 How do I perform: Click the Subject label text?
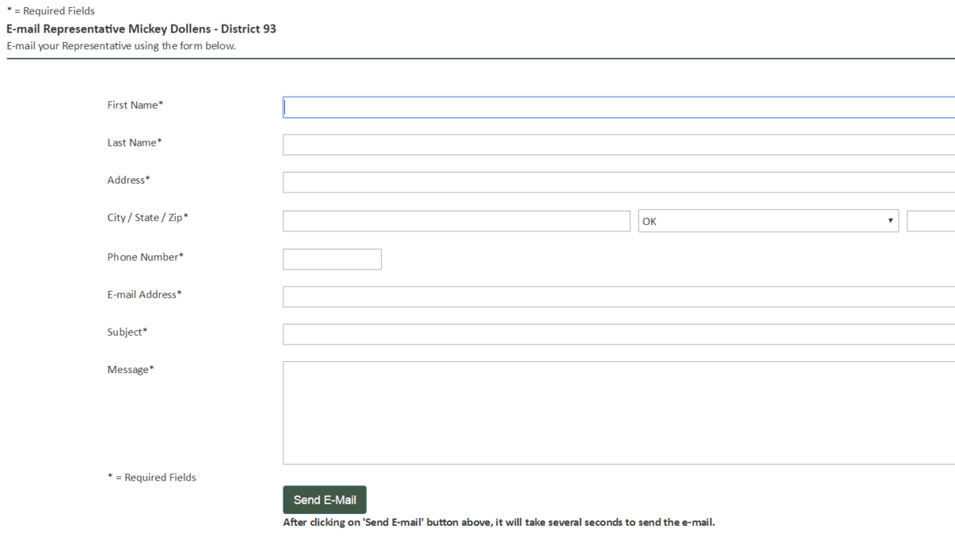tap(127, 332)
